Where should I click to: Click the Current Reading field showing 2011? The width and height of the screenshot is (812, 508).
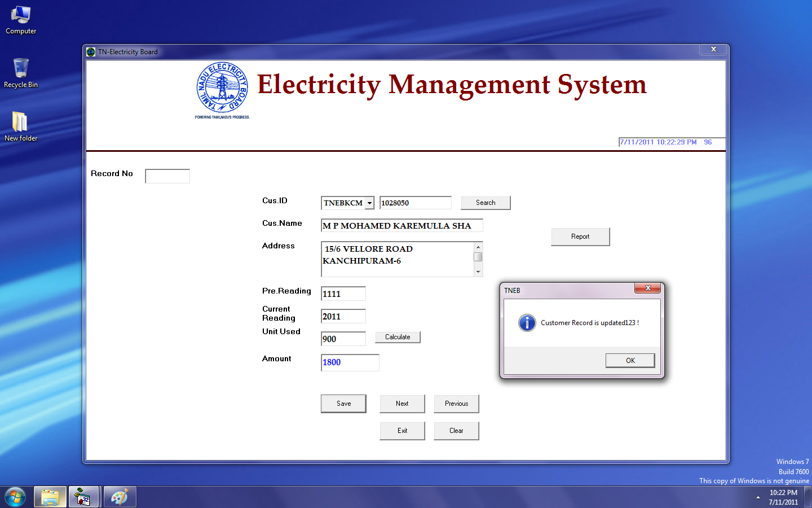click(343, 316)
